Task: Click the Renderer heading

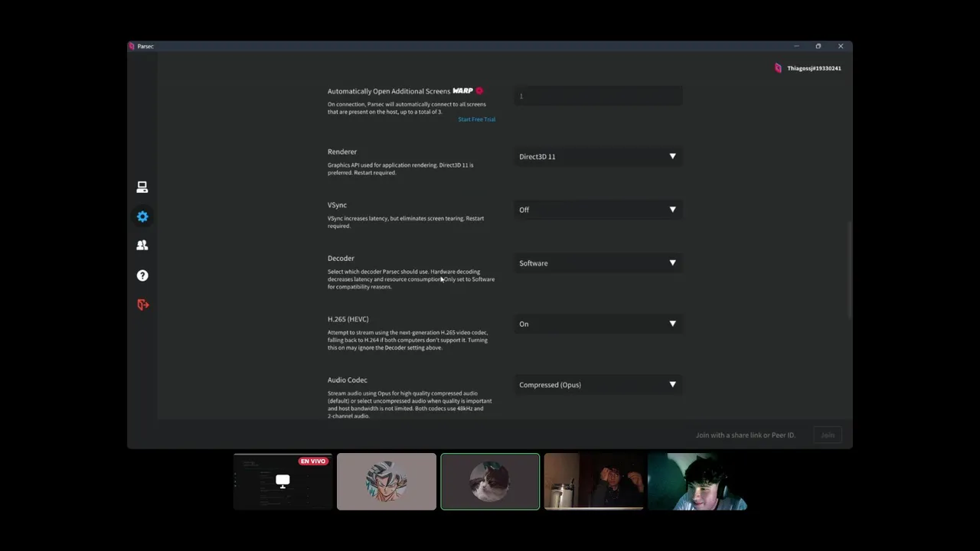Action: coord(342,152)
